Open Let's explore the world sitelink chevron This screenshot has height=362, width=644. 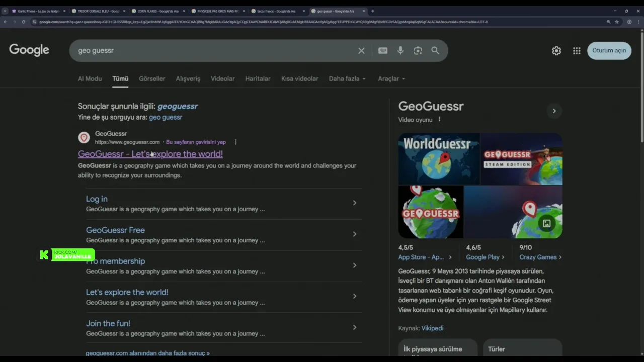coord(354,296)
